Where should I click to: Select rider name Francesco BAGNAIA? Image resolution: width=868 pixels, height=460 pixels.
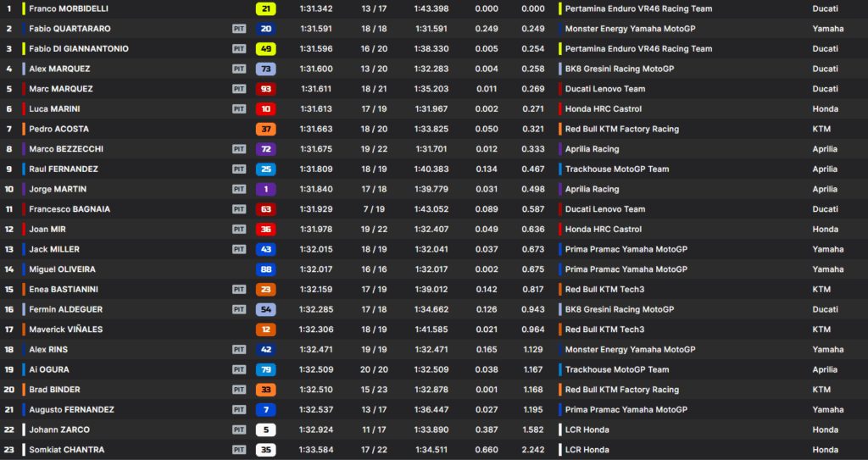click(70, 209)
